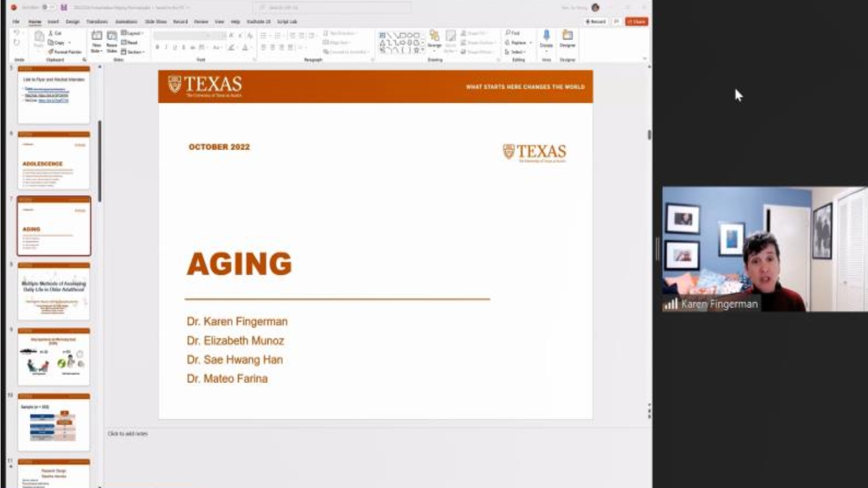
Task: Click the Record button near Share
Action: tap(596, 21)
